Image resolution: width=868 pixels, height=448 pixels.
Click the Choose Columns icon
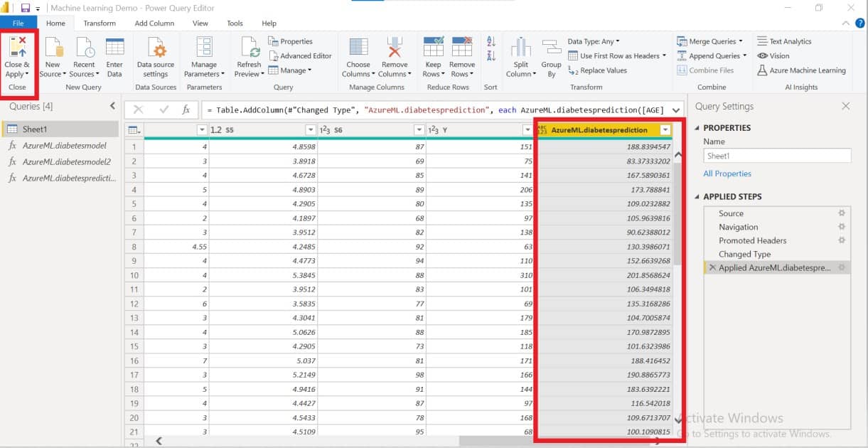pyautogui.click(x=358, y=47)
